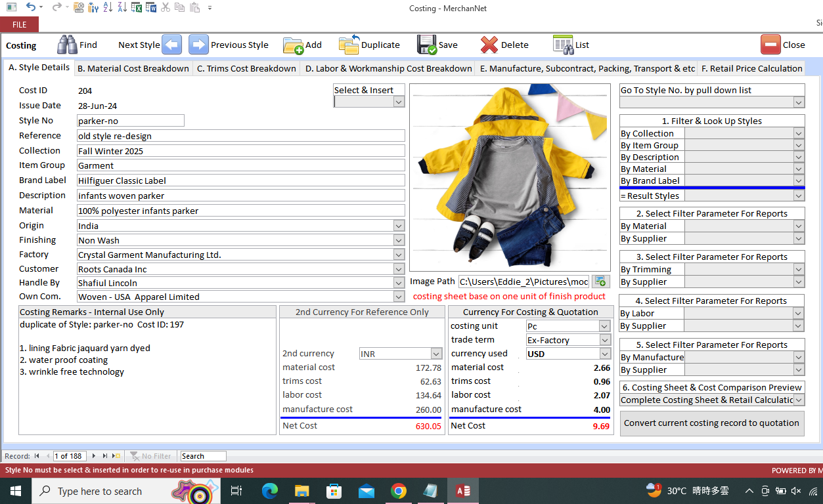
Task: Duplicate the current style
Action: tap(348, 45)
